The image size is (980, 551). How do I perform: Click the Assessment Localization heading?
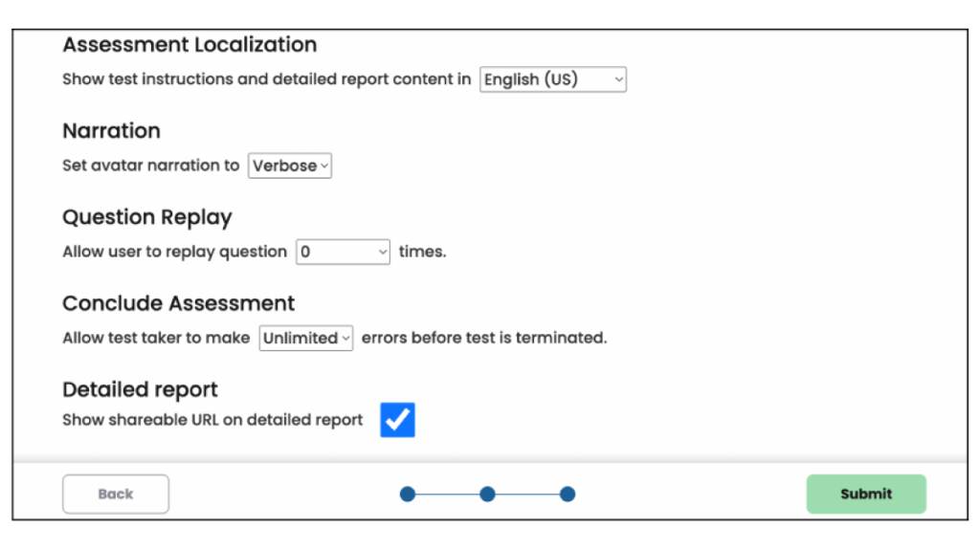pyautogui.click(x=189, y=45)
